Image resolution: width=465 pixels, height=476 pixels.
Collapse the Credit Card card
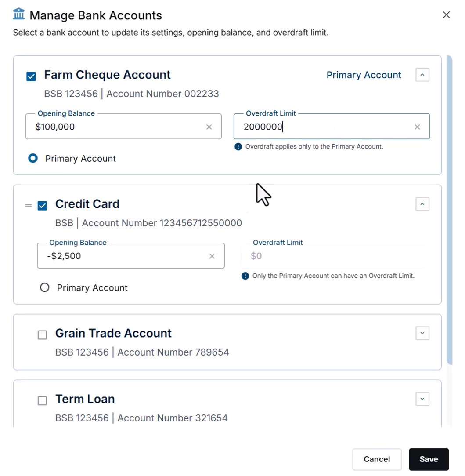pos(422,204)
